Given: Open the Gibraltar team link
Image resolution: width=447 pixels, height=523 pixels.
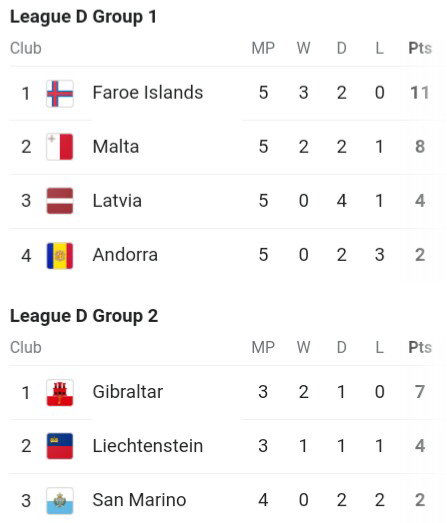Looking at the screenshot, I should point(128,392).
